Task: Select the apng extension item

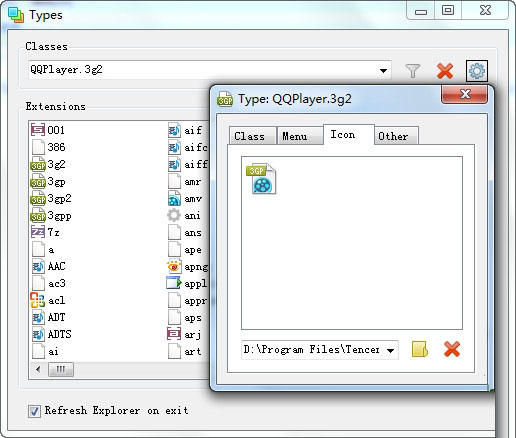Action: point(187,267)
